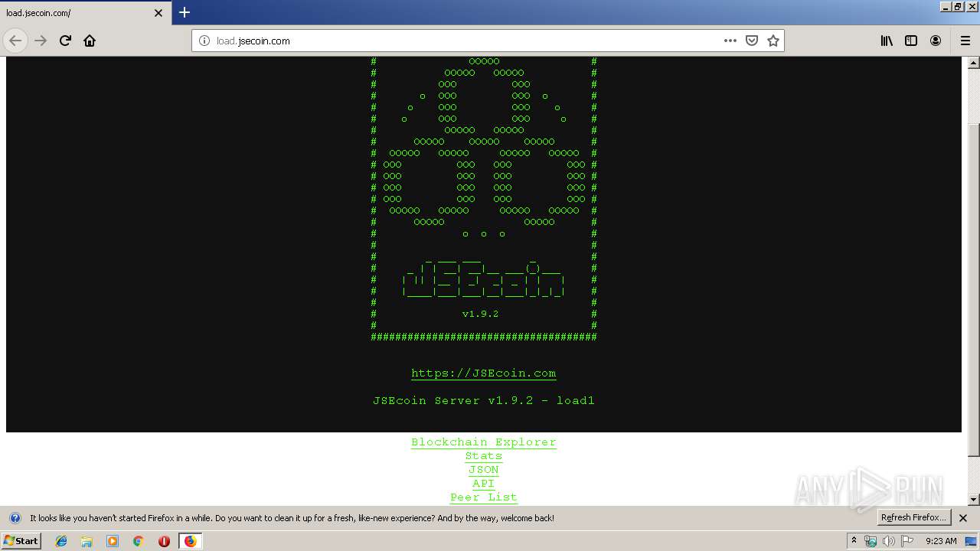Open the https://JSEcoin.com link
Viewport: 980px width, 551px height.
(484, 373)
